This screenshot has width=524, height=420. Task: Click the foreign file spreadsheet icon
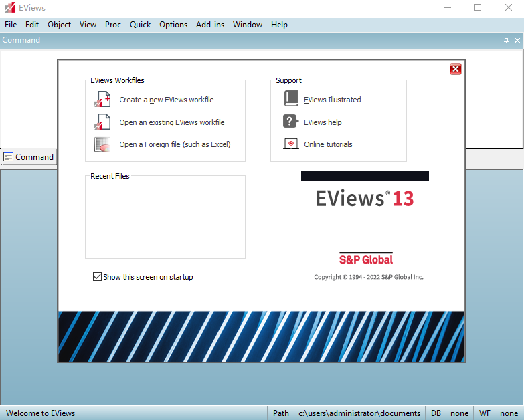(102, 144)
